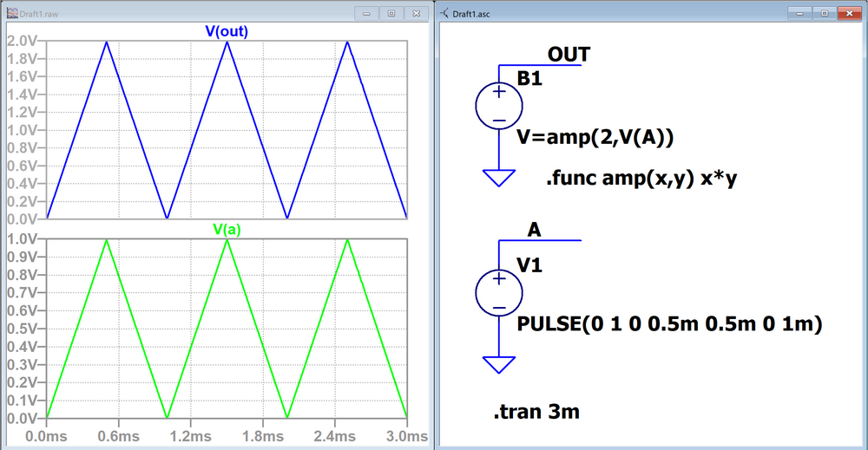Select the V=amp(2,V(A)) expression text

click(x=595, y=137)
